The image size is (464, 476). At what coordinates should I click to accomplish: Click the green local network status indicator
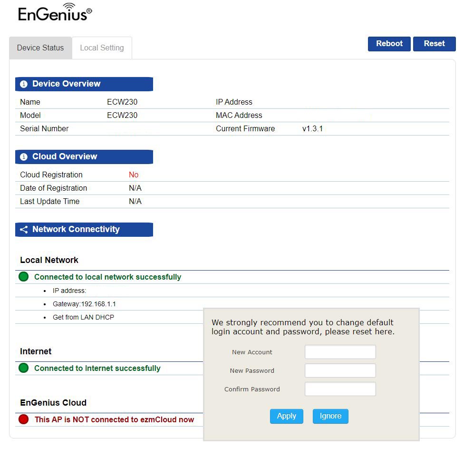coord(23,277)
